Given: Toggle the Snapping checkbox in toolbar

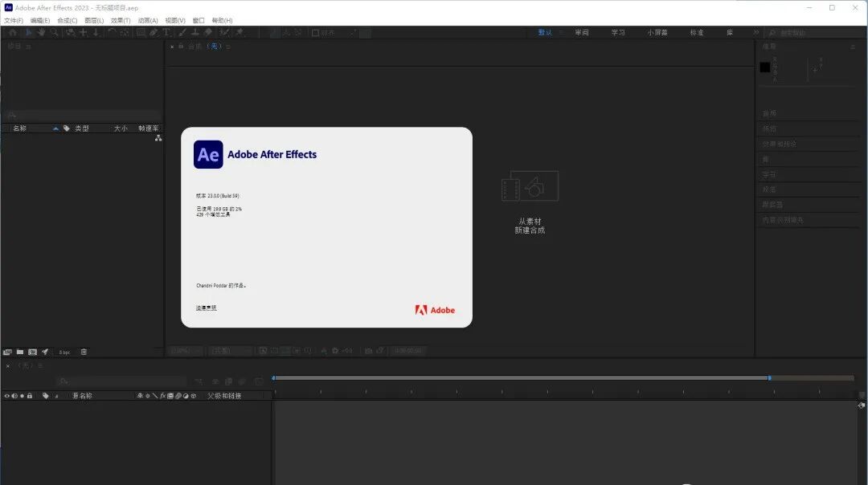Looking at the screenshot, I should (x=316, y=33).
